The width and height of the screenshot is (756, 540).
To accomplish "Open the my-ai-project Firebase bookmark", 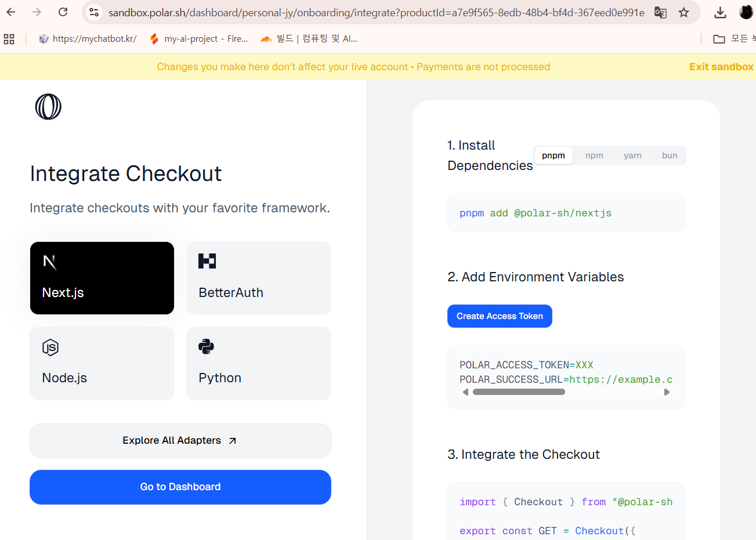I will [198, 39].
